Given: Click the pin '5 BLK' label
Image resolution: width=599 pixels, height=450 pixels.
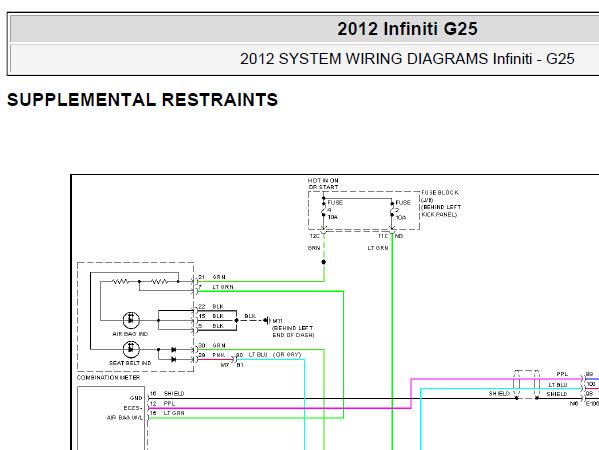Looking at the screenshot, I should click(x=211, y=326).
